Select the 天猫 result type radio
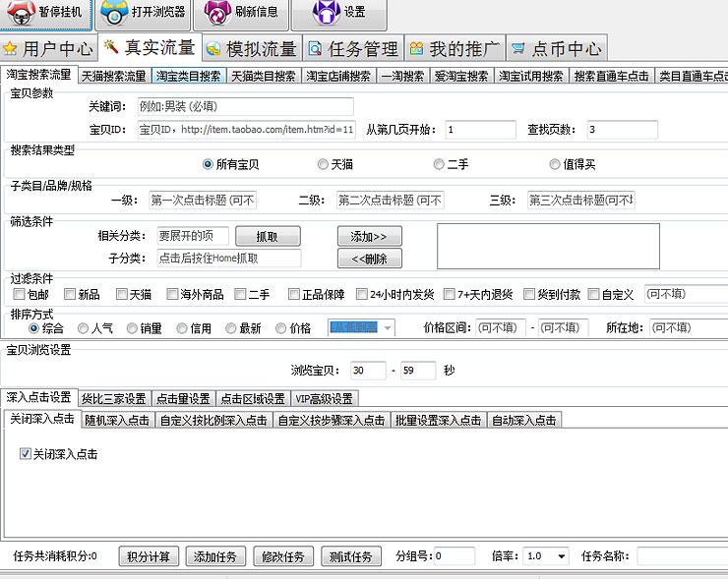This screenshot has width=728, height=579. tap(323, 164)
